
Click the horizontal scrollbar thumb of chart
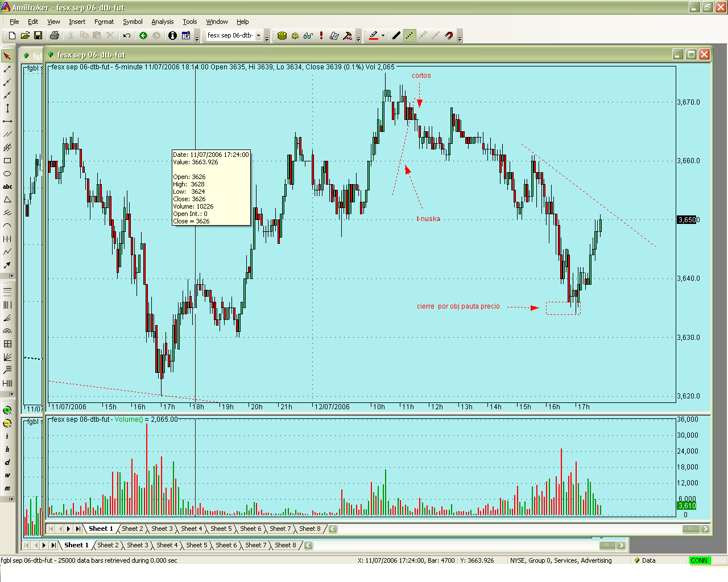[x=690, y=529]
